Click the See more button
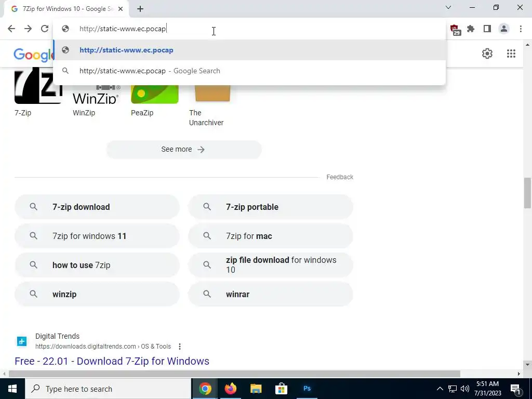This screenshot has height=399, width=532. pos(184,150)
